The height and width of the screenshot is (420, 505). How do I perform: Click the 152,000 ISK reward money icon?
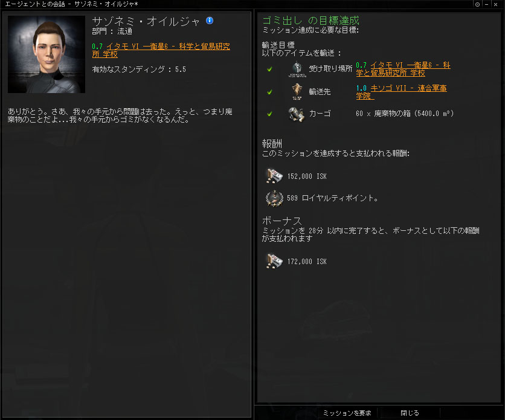point(274,176)
